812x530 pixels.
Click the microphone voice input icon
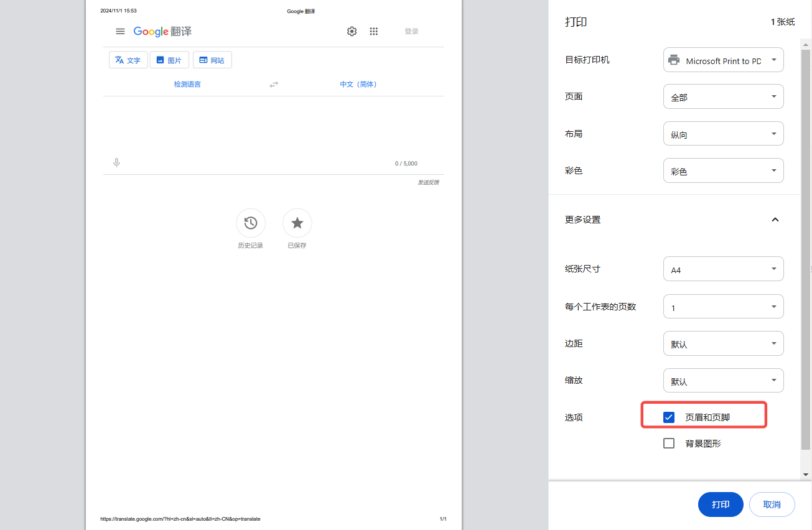coord(116,163)
